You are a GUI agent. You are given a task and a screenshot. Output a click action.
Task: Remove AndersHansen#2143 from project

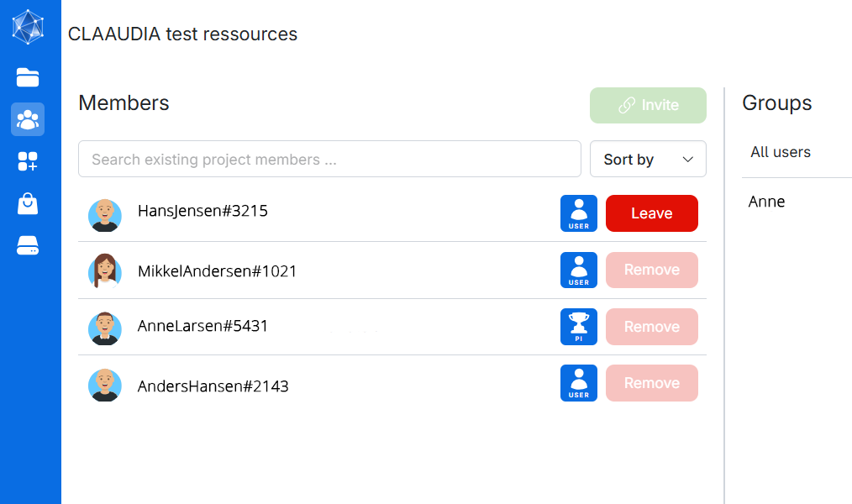point(651,383)
